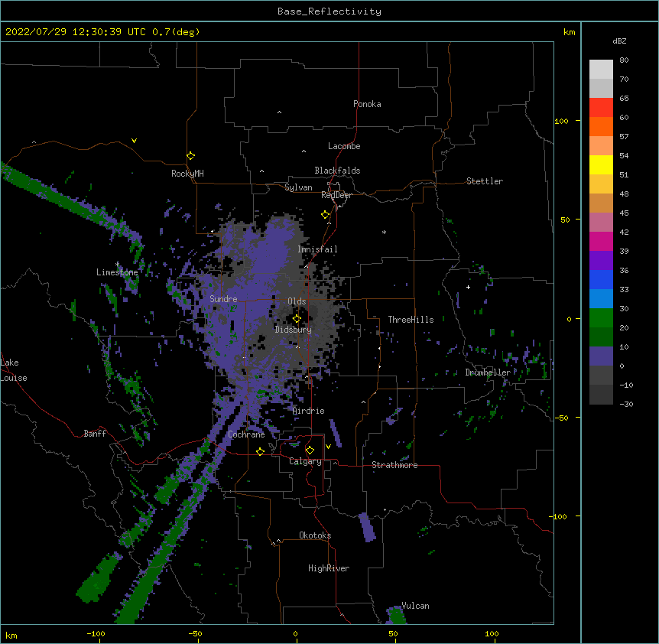Select the Lacombe label
This screenshot has width=659, height=644.
click(344, 146)
